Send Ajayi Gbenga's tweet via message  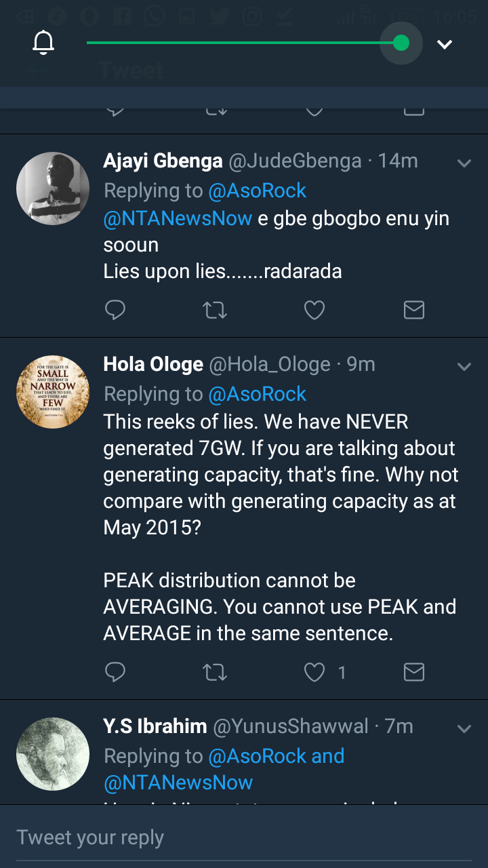413,311
